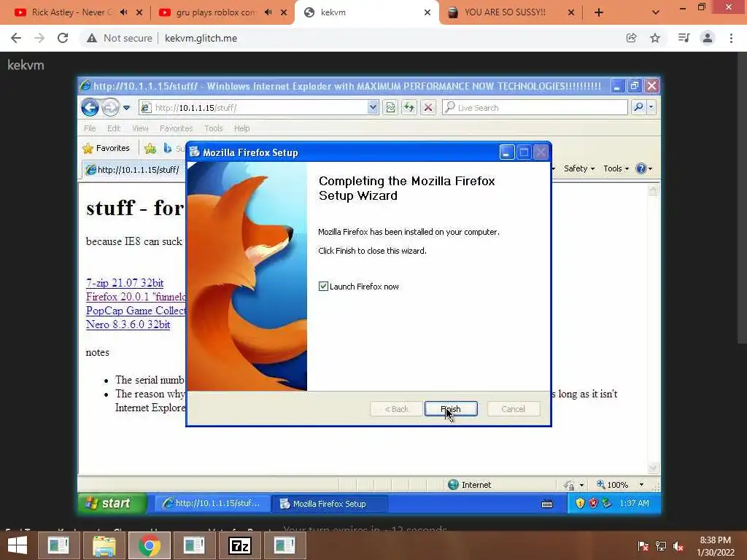Click the safely remove hardware tray icon
Image resolution: width=747 pixels, height=560 pixels.
tap(606, 503)
